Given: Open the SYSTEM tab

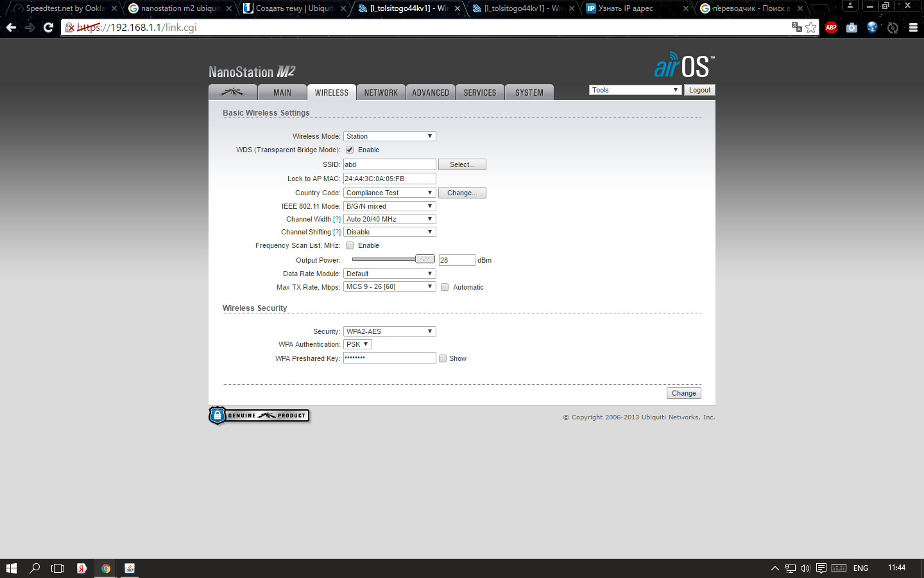Looking at the screenshot, I should pos(529,92).
